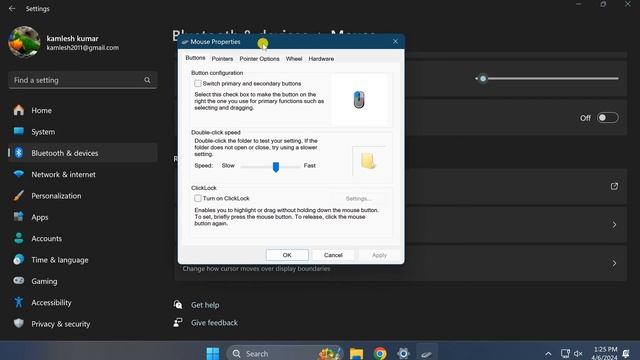Open the Wheel tab

coord(294,59)
